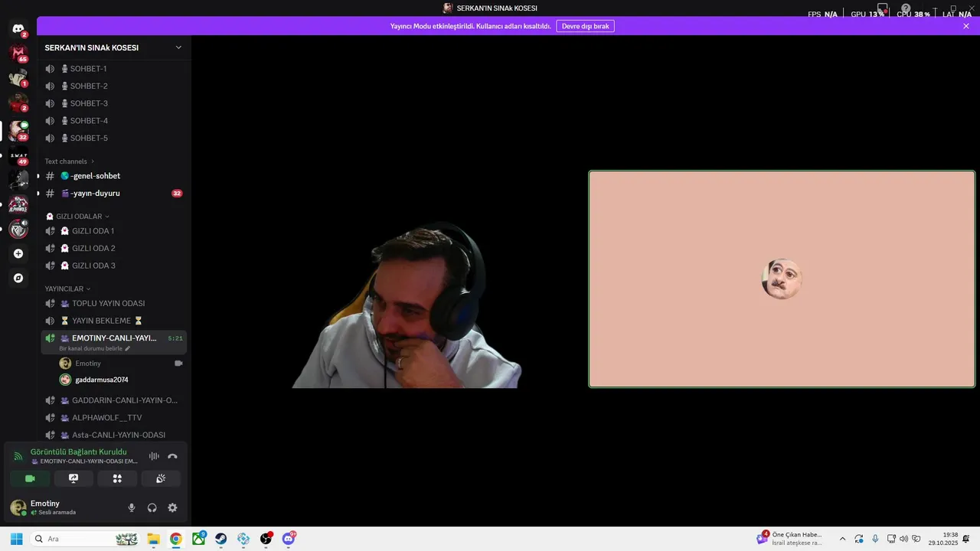Open the notifications bell in system tray

[x=967, y=539]
